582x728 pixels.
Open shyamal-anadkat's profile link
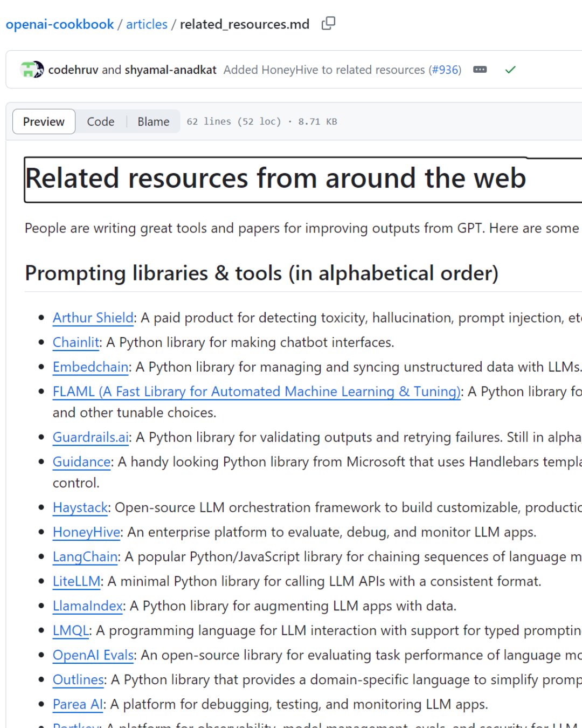(170, 70)
